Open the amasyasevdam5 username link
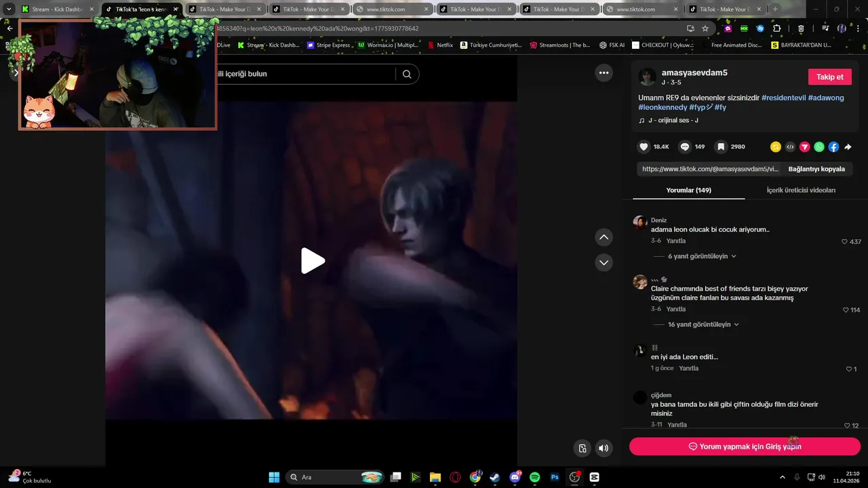Screen dimensions: 868x488 pyautogui.click(x=694, y=73)
